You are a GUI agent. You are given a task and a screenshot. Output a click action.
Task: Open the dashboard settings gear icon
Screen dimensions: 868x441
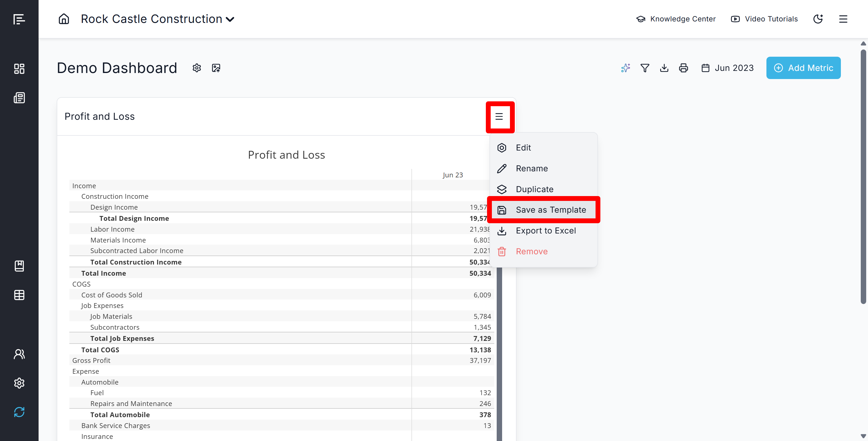point(197,68)
